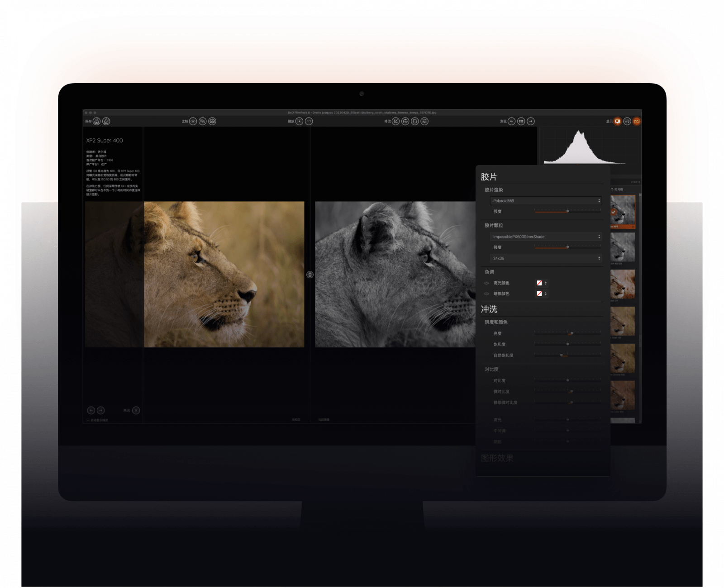
Task: Toggle the 暗部颜色 eye visibility icon
Action: [x=486, y=294]
